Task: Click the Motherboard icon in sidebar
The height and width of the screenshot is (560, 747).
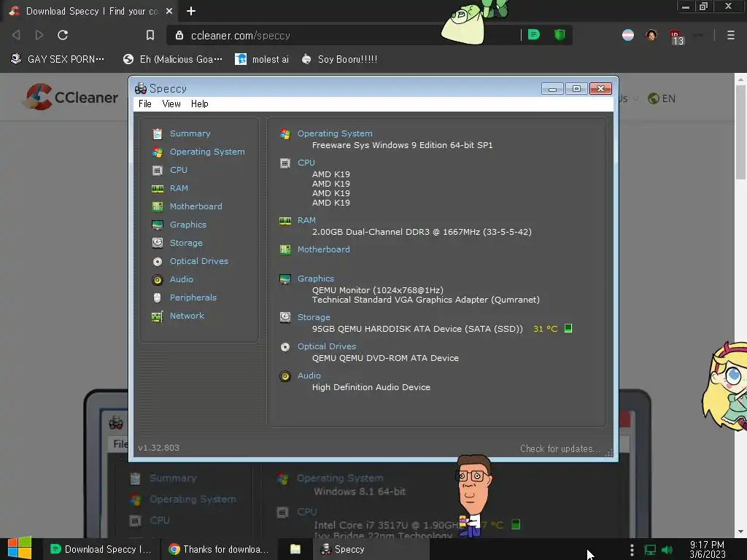Action: tap(158, 206)
